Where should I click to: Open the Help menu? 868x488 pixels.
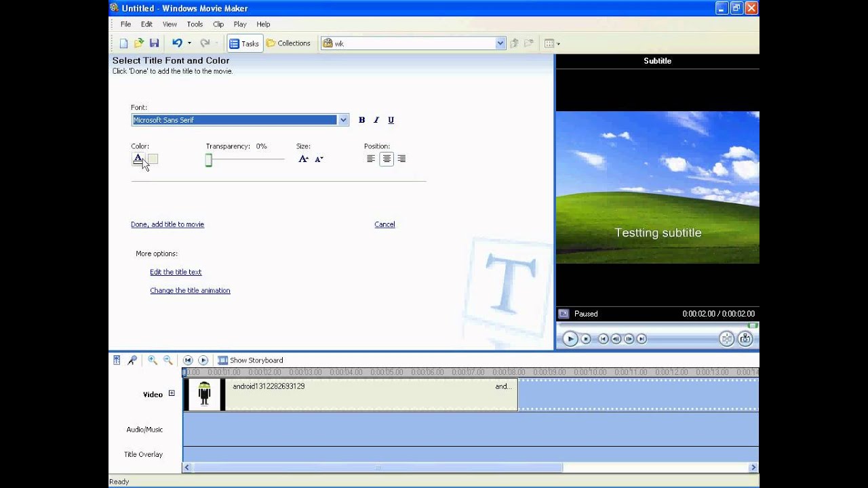263,24
